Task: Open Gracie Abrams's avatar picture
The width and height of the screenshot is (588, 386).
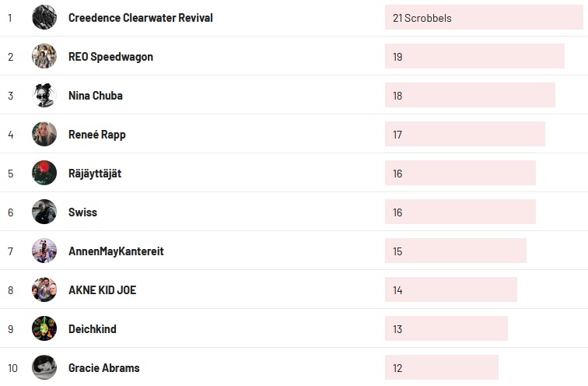Action: [44, 367]
